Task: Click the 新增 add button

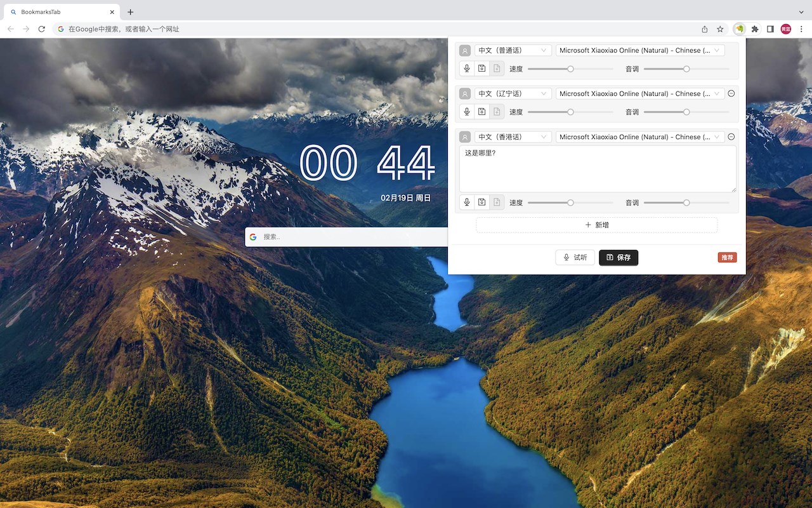Action: click(597, 225)
